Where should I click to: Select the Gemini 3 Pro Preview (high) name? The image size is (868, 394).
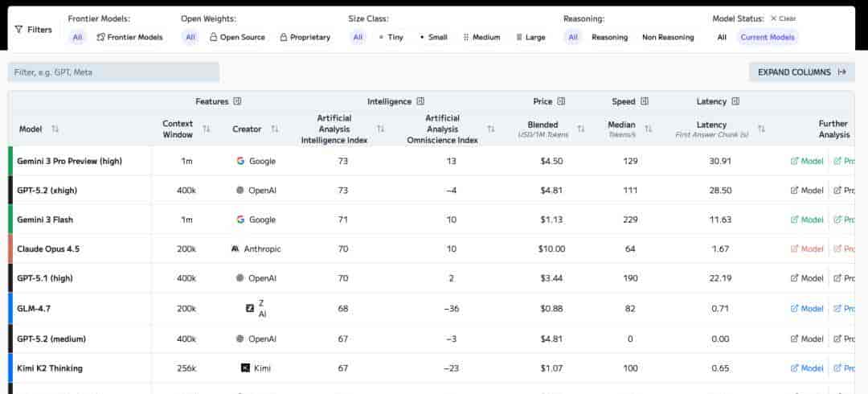pos(70,162)
